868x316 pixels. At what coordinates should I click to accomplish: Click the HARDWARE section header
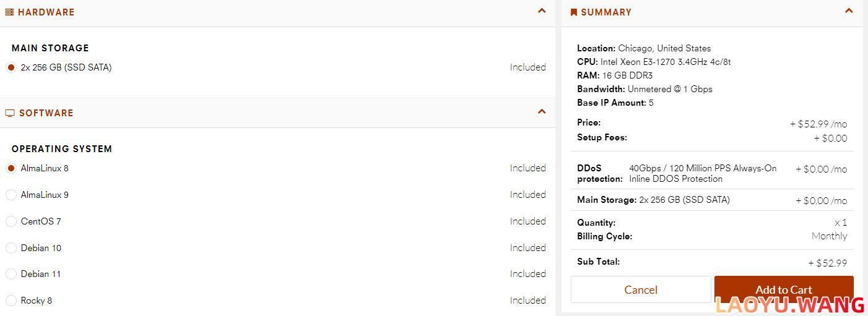(x=46, y=12)
